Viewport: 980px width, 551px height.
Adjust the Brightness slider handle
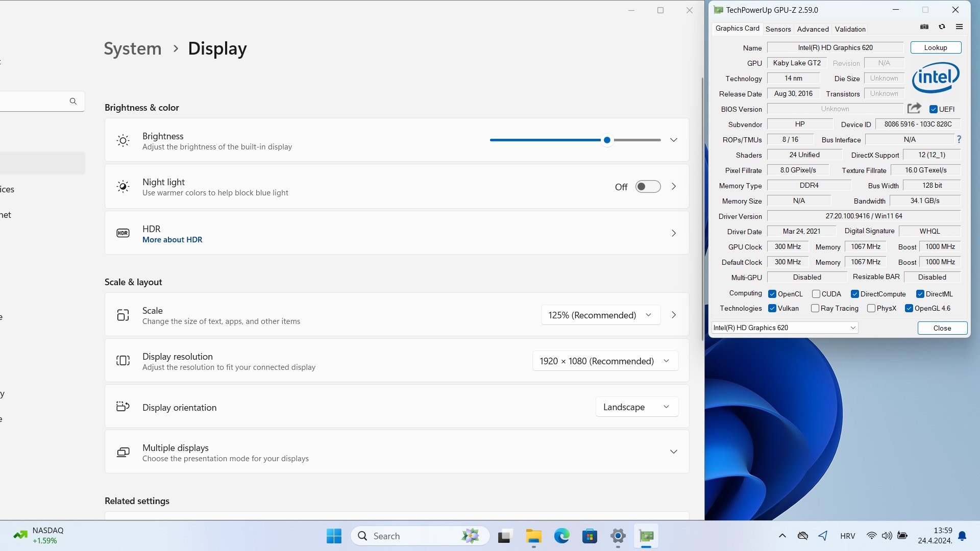(x=607, y=140)
